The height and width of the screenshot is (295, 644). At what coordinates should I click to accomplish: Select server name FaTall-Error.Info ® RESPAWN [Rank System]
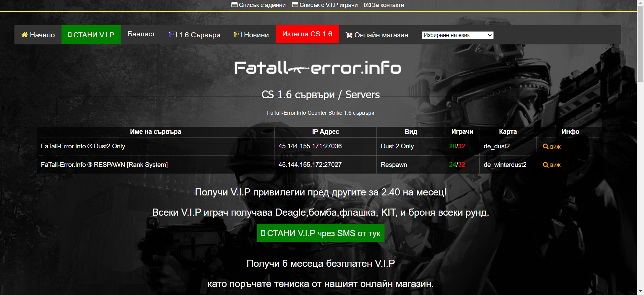click(x=104, y=165)
